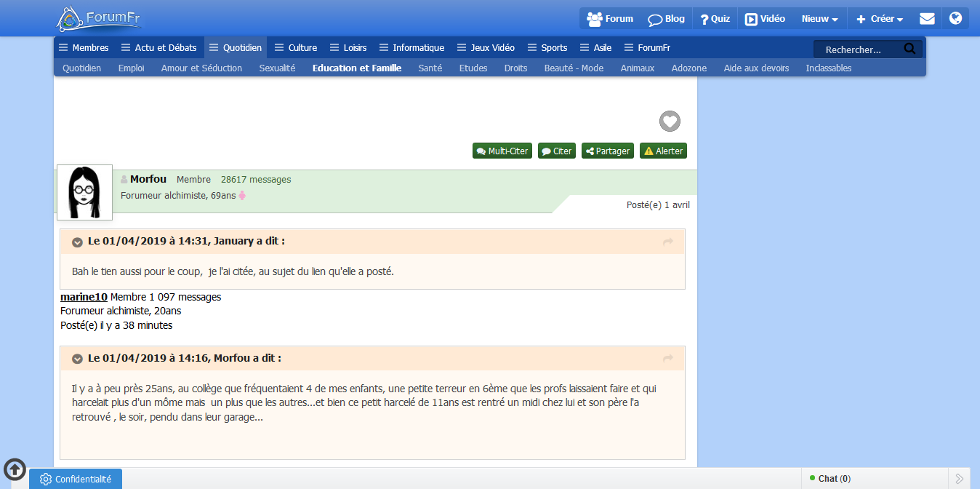Open the Créer dropdown menu
Viewport: 980px width, 489px height.
click(x=880, y=19)
